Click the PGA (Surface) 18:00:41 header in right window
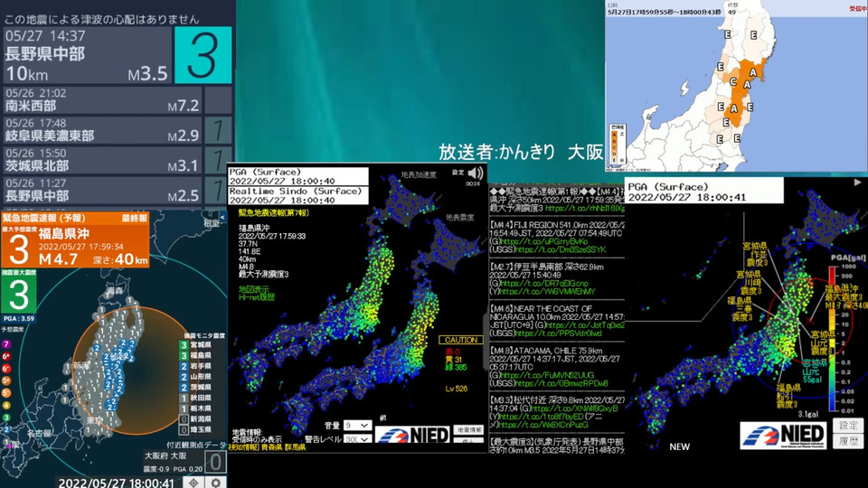 pos(704,192)
